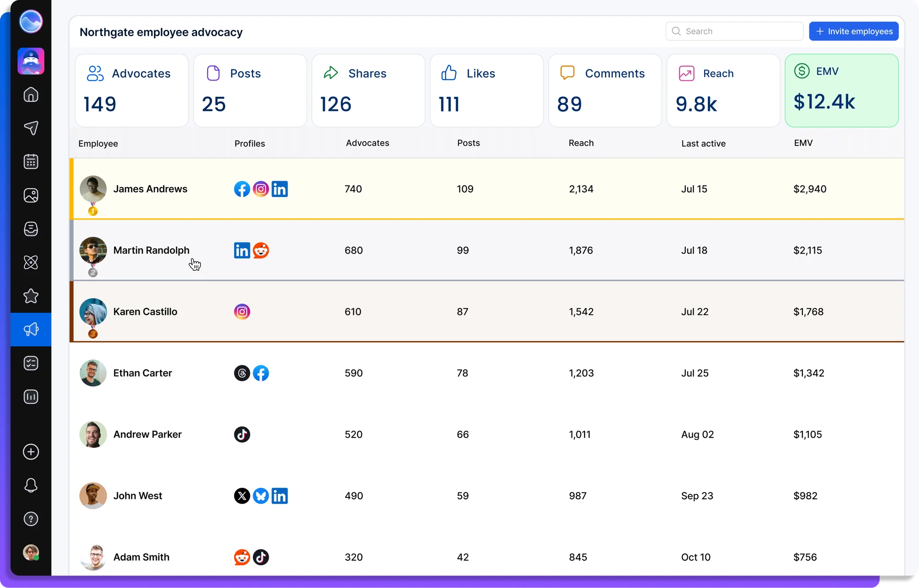Click the Search input field
919x588 pixels.
734,31
